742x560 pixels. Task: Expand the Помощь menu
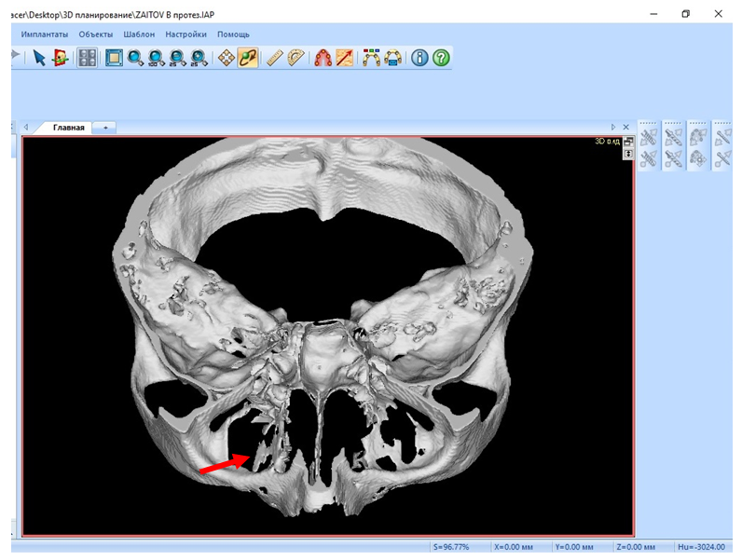[x=233, y=34]
